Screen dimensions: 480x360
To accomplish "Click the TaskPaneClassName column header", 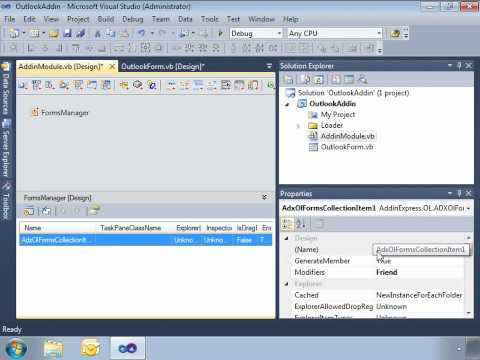I will point(131,228).
